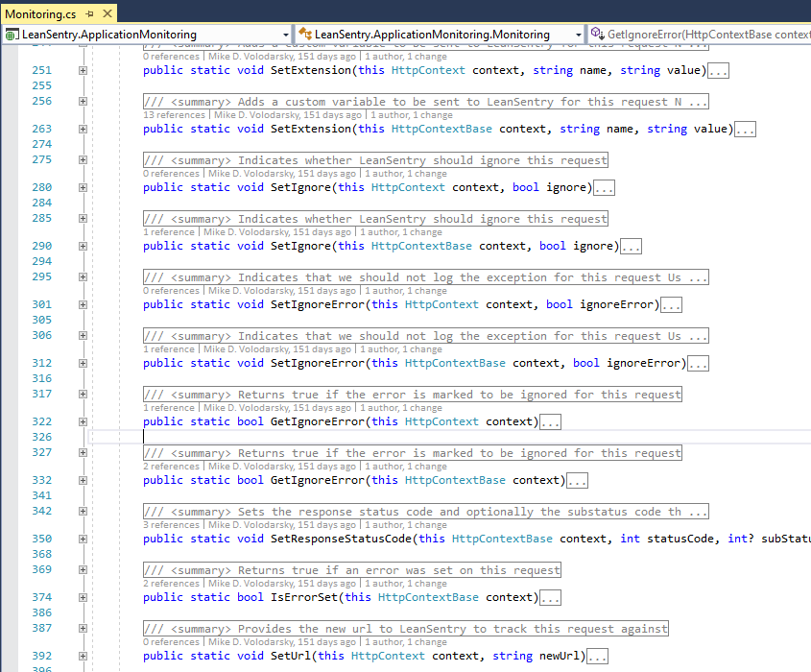Viewport: 811px width, 672px height.
Task: Expand the summary comment at line 317
Action: [x=83, y=395]
